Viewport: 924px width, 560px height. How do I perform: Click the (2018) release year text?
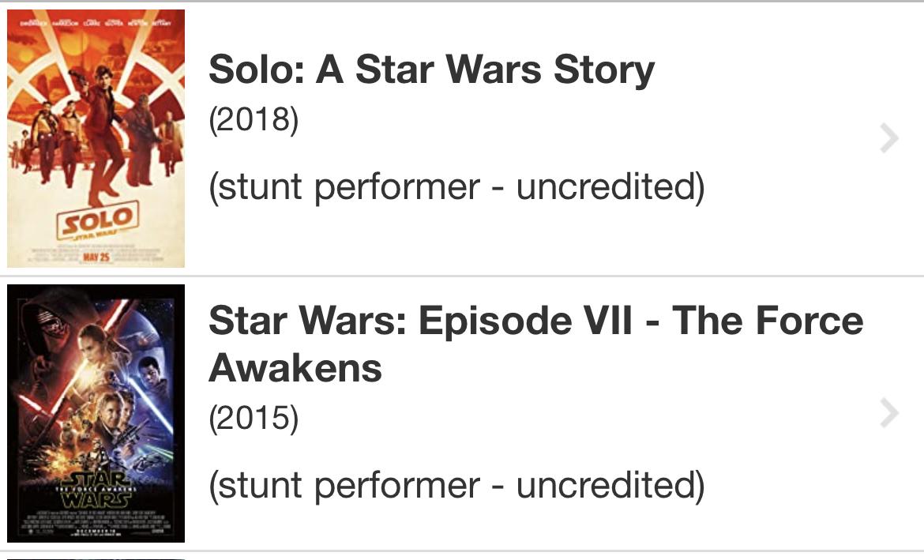(x=254, y=121)
